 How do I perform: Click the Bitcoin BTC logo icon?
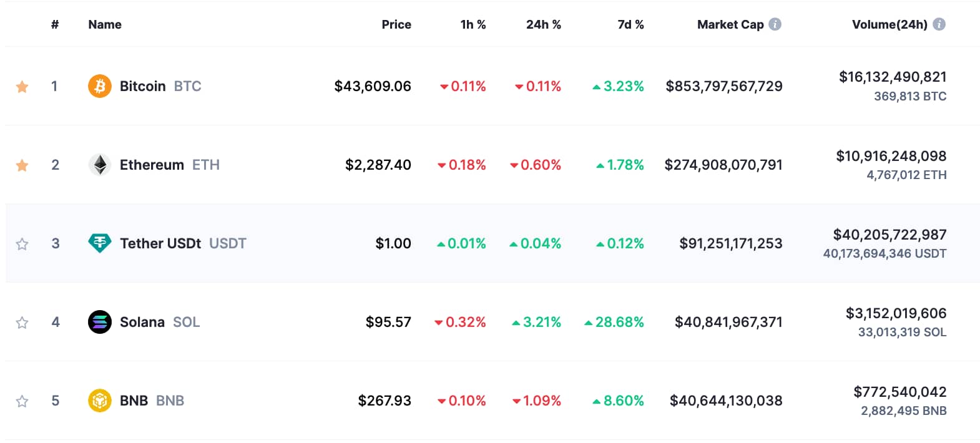[x=99, y=86]
